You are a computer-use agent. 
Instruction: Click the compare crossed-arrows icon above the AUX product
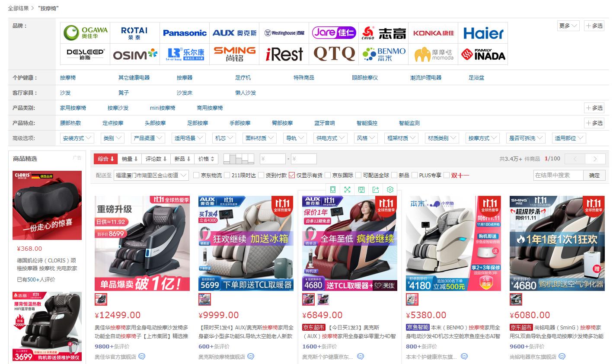pyautogui.click(x=347, y=189)
